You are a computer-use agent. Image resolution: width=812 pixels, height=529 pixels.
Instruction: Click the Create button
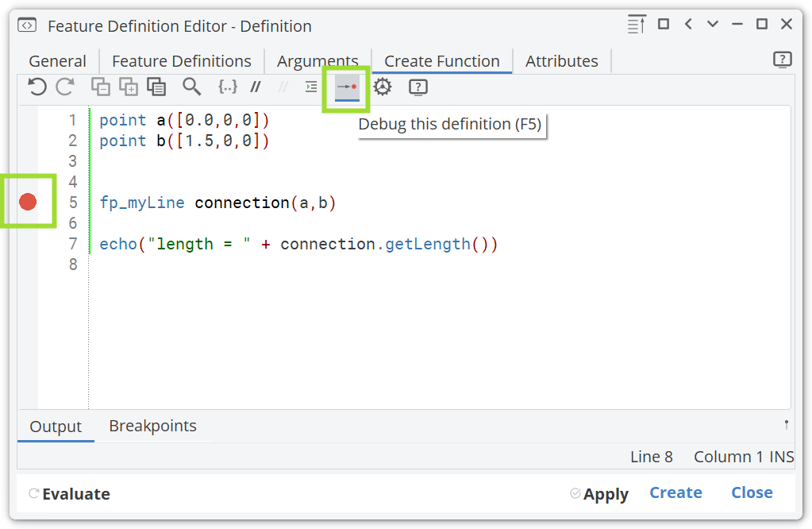click(x=675, y=492)
